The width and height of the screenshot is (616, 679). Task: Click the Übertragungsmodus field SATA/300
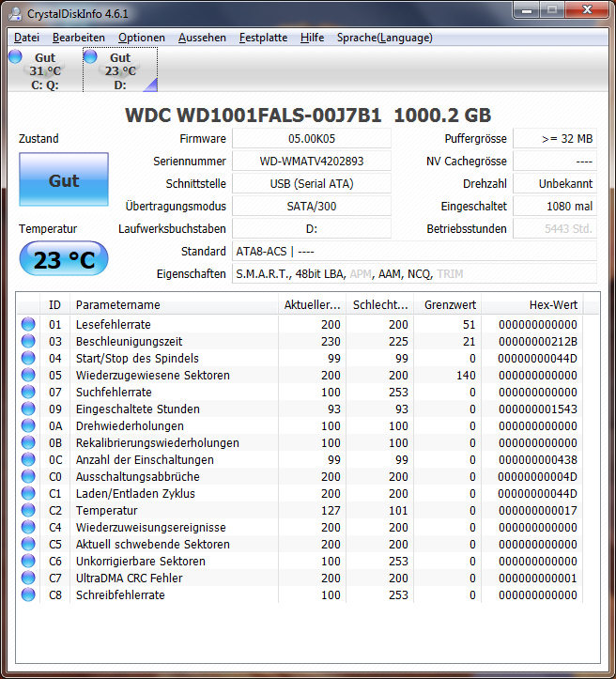312,206
